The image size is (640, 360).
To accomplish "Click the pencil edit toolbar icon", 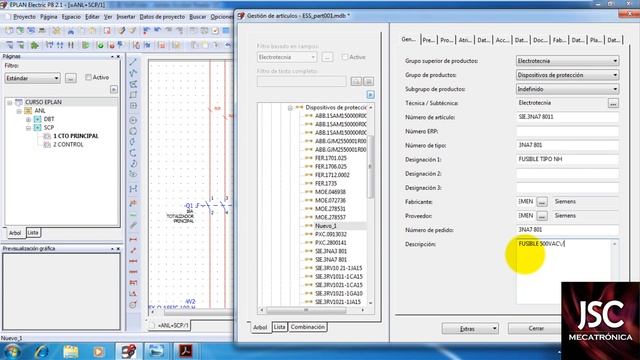I will 122,31.
